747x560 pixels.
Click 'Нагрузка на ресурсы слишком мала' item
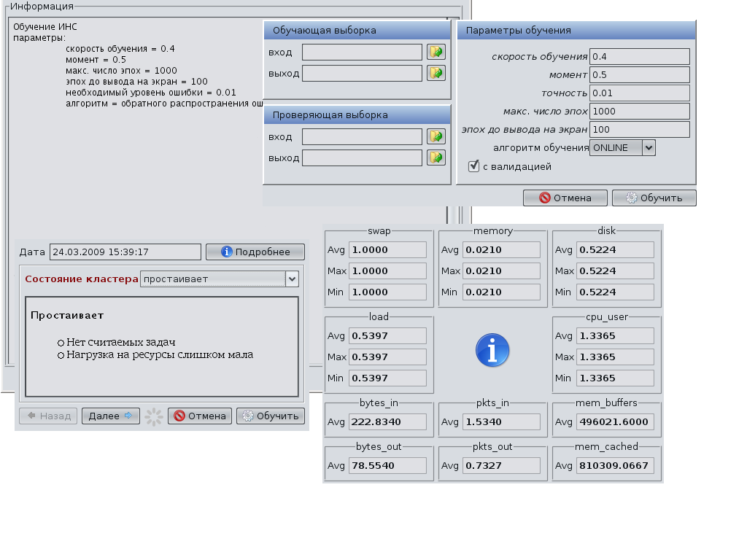pyautogui.click(x=160, y=355)
